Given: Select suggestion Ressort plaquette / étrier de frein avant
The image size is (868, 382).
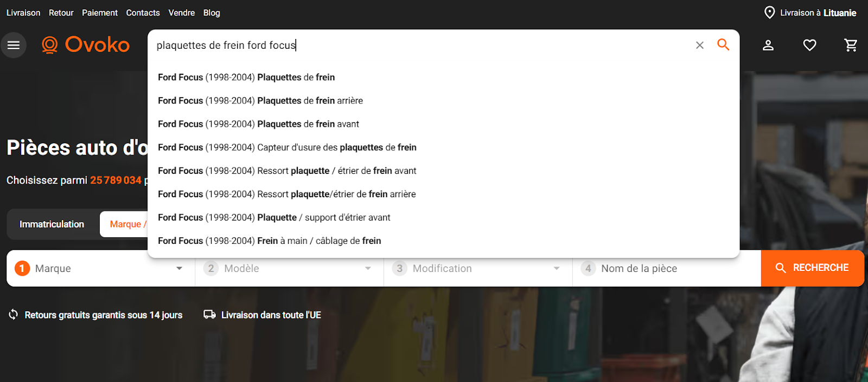Looking at the screenshot, I should (444, 171).
